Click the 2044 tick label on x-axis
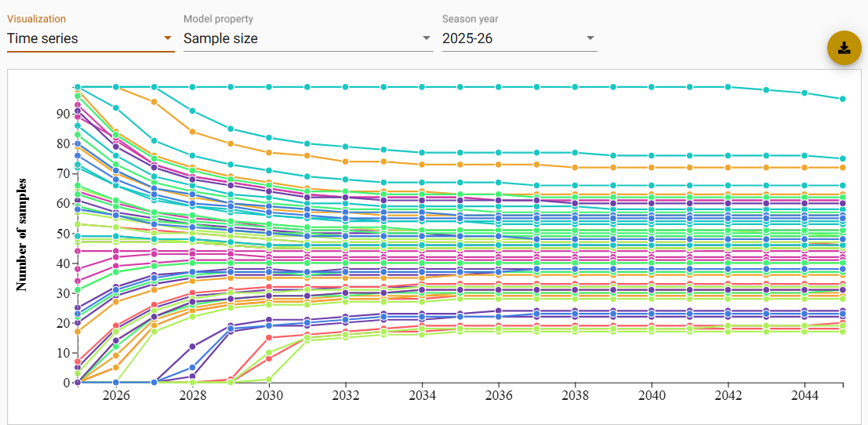This screenshot has height=425, width=868. (x=804, y=397)
